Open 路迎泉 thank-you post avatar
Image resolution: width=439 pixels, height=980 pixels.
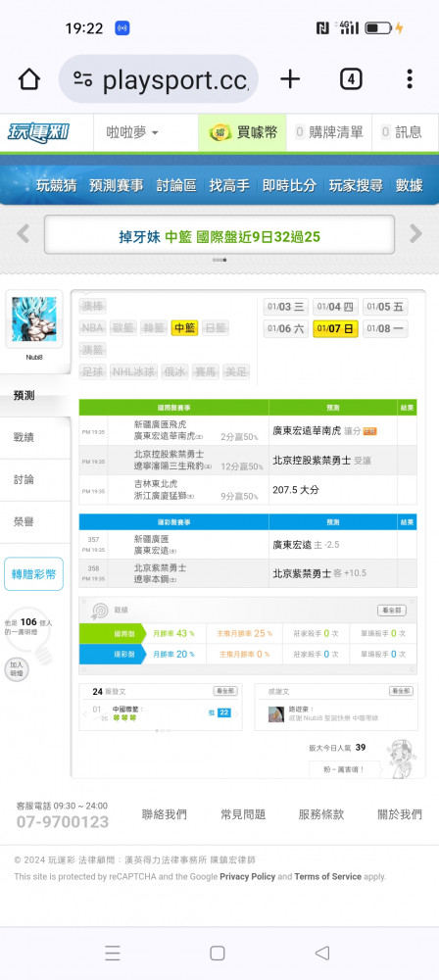(x=276, y=714)
